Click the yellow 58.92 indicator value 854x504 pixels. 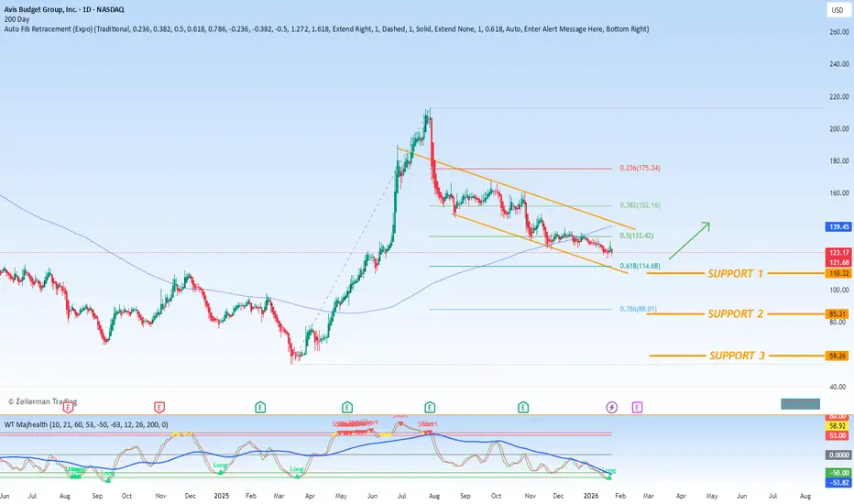pyautogui.click(x=838, y=426)
